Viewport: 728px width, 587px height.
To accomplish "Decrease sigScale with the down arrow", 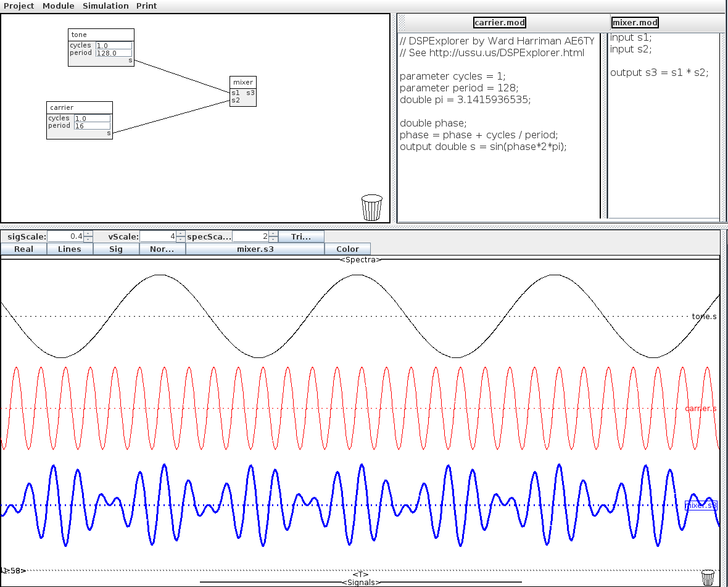I will (x=88, y=239).
